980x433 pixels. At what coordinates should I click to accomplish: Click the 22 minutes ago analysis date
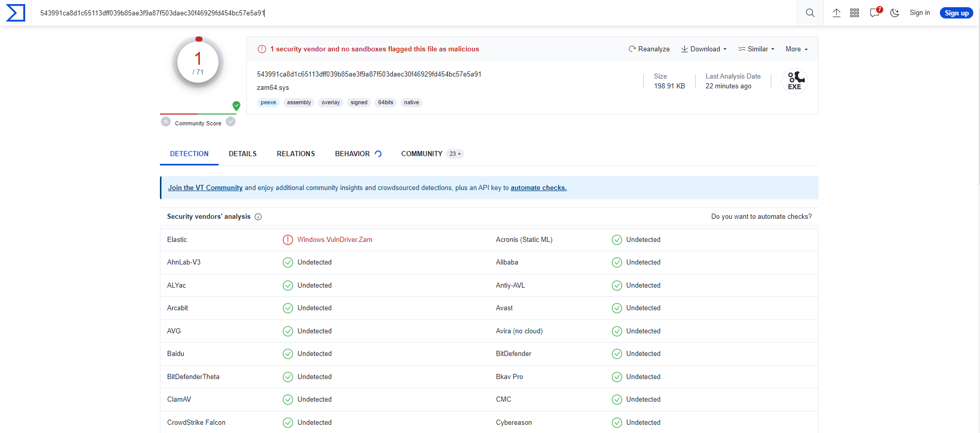(729, 86)
